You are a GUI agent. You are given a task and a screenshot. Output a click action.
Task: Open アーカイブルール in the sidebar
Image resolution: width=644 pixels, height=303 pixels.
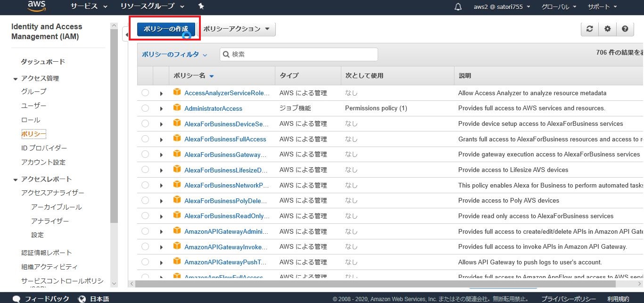click(x=57, y=207)
